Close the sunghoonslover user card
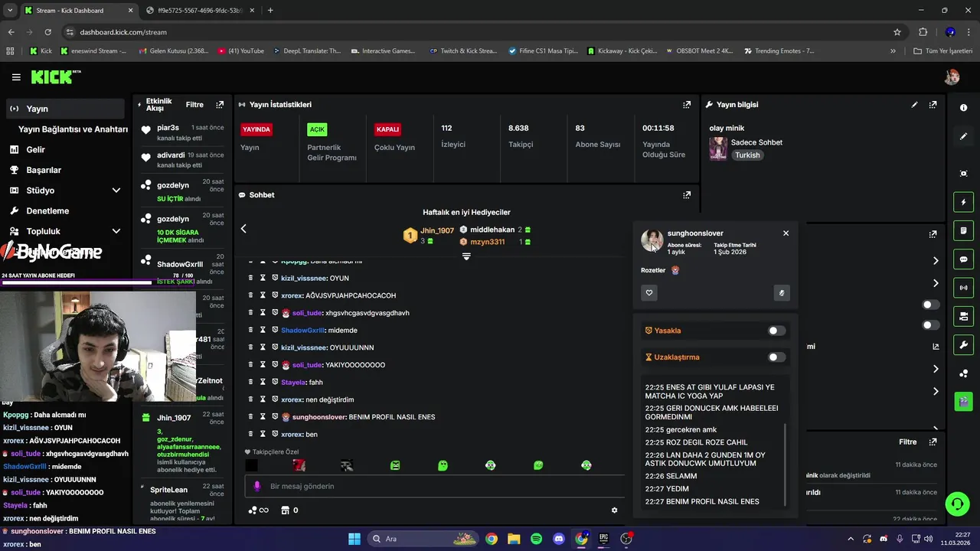Image resolution: width=980 pixels, height=551 pixels. point(786,233)
